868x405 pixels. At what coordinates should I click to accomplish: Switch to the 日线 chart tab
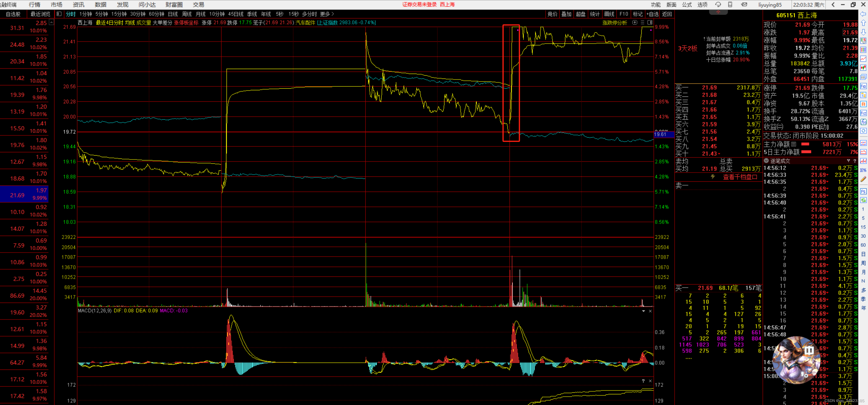coord(172,14)
